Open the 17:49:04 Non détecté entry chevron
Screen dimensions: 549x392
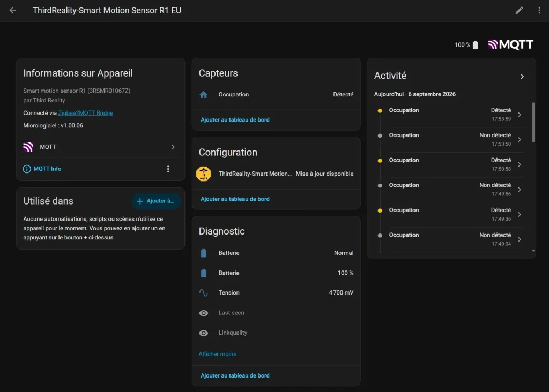(x=520, y=239)
